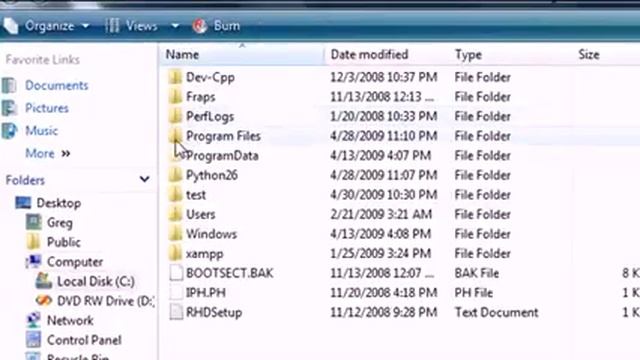Click the Desktop icon in folder tree
The height and width of the screenshot is (360, 640).
pos(23,203)
